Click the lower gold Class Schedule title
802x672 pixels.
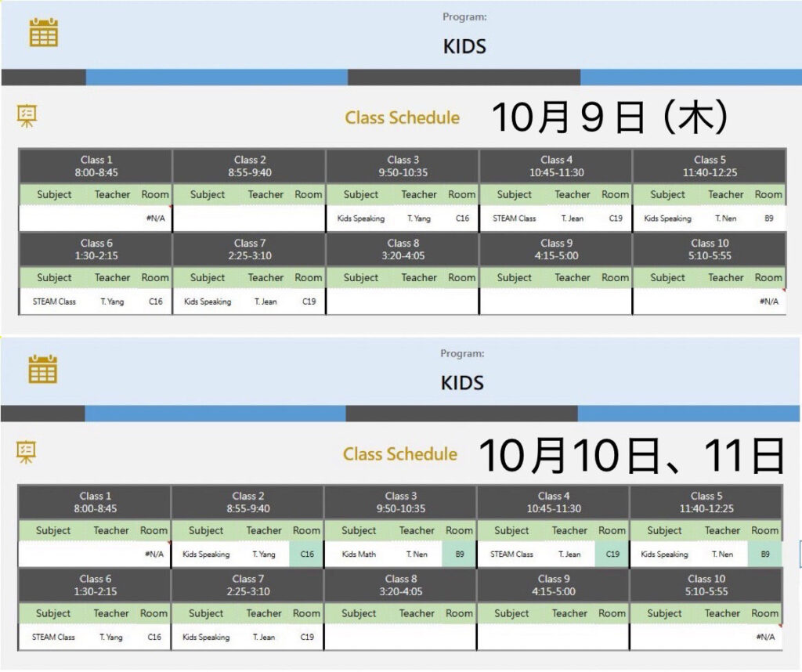[x=399, y=454]
